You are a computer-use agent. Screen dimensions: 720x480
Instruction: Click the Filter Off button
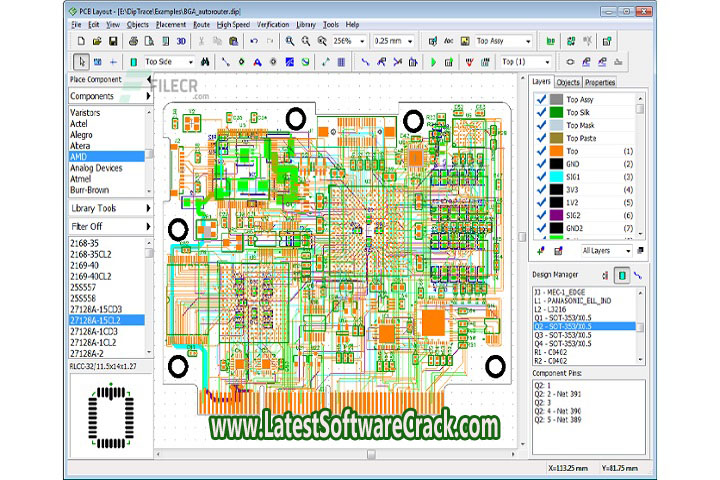point(111,227)
